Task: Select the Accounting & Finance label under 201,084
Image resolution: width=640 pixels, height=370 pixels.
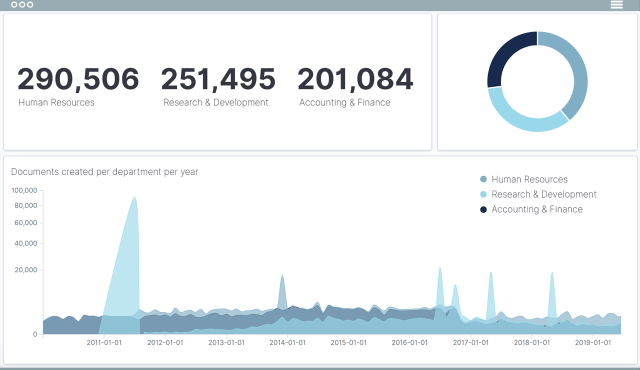Action: tap(345, 102)
